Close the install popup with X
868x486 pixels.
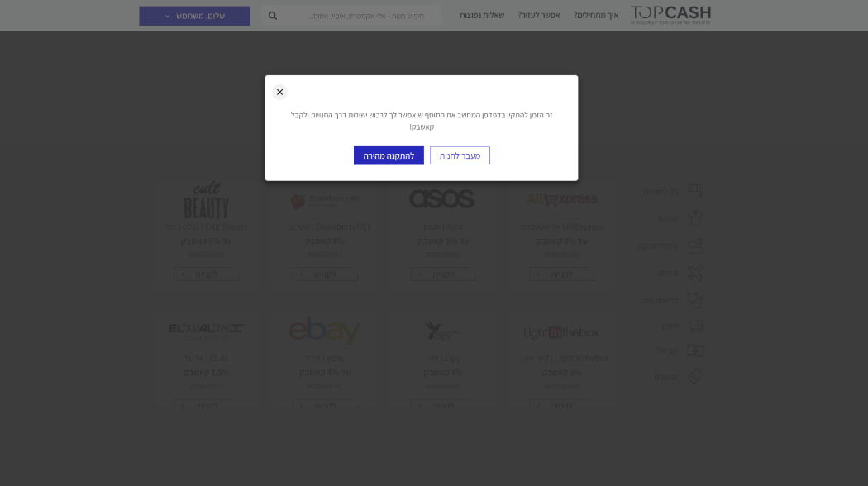click(x=279, y=92)
